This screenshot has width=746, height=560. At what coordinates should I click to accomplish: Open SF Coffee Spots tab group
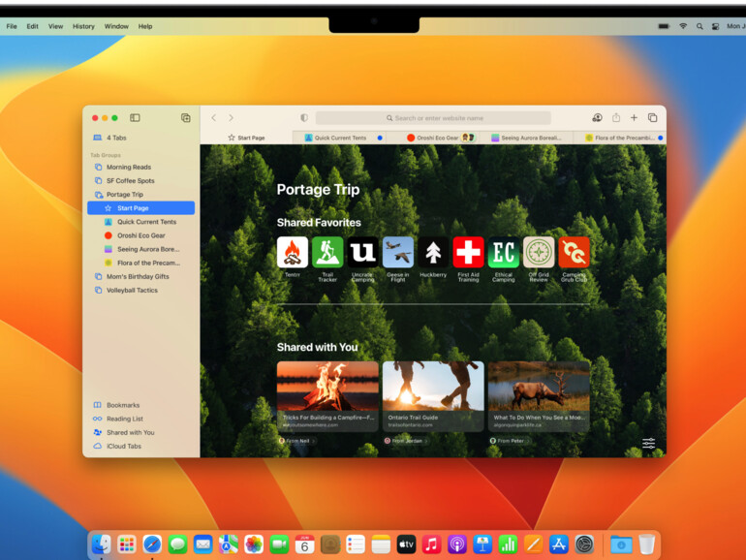point(140,181)
